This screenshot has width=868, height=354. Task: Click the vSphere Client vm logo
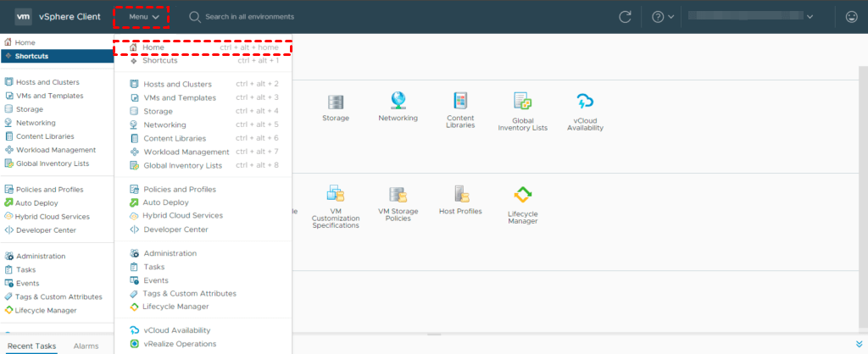(23, 17)
